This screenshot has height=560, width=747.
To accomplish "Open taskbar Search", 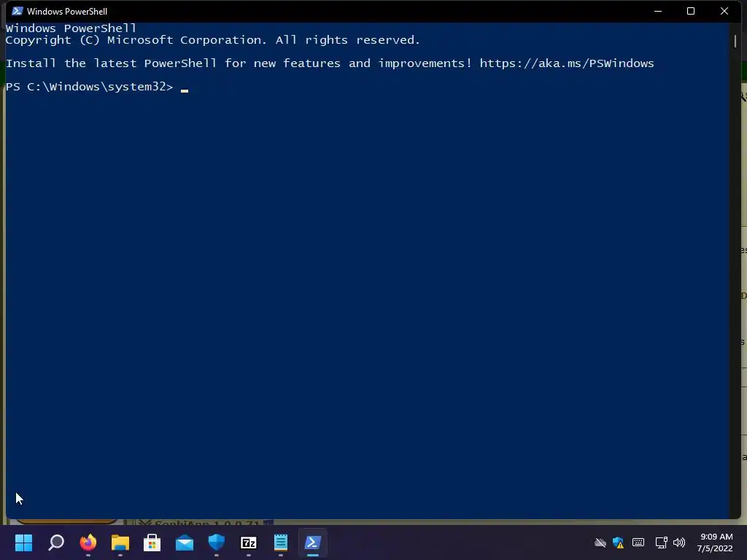I will pyautogui.click(x=56, y=542).
